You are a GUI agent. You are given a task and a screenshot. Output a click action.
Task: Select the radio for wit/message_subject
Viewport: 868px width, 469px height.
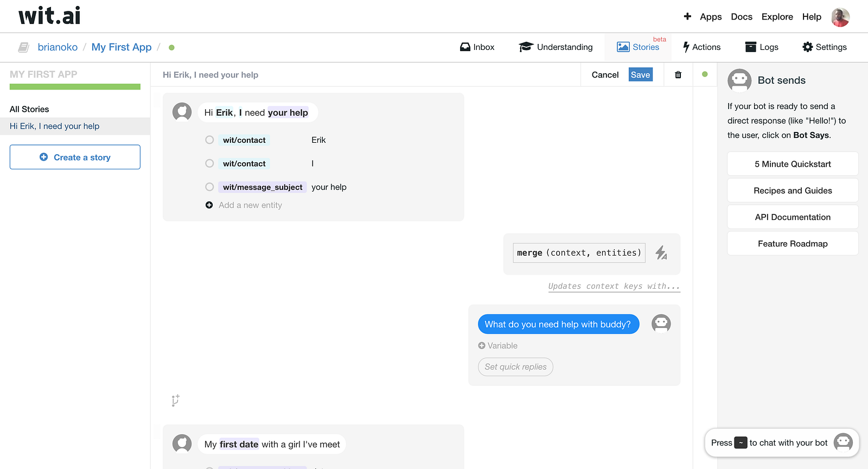click(209, 187)
